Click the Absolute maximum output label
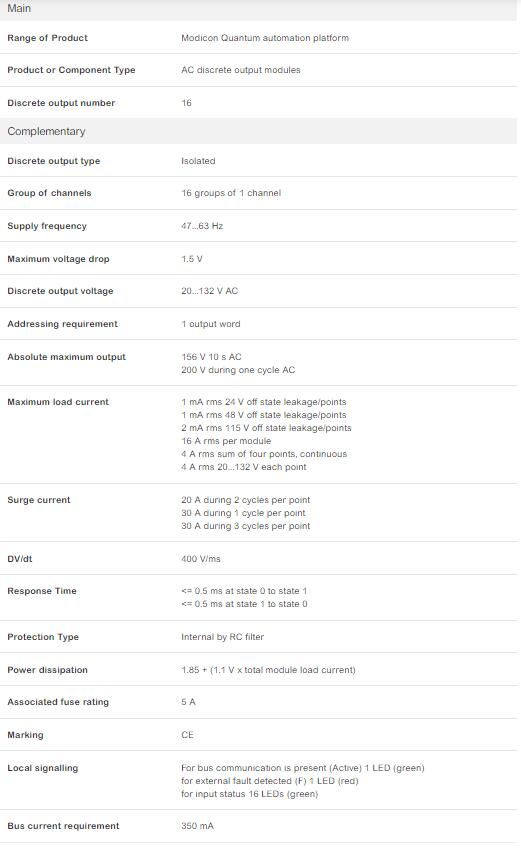The height and width of the screenshot is (848, 521). coord(67,357)
